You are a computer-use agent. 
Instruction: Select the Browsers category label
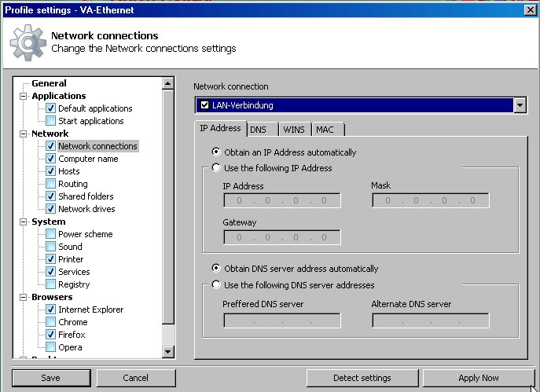pyautogui.click(x=52, y=297)
